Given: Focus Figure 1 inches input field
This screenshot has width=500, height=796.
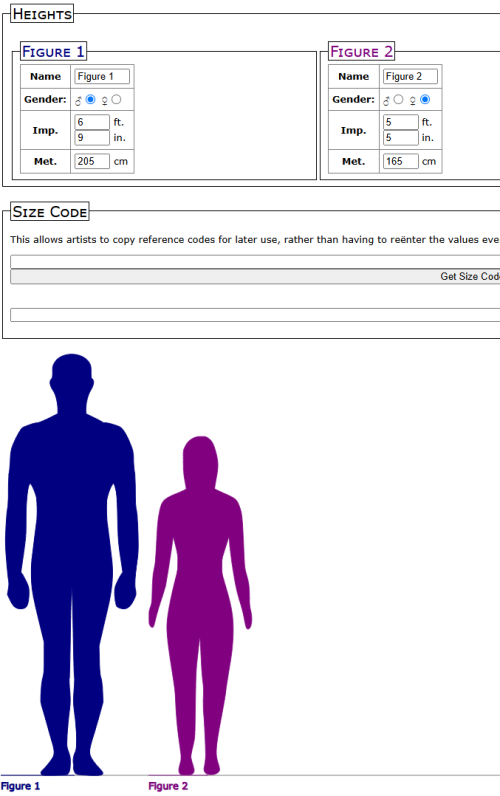Looking at the screenshot, I should (x=92, y=138).
